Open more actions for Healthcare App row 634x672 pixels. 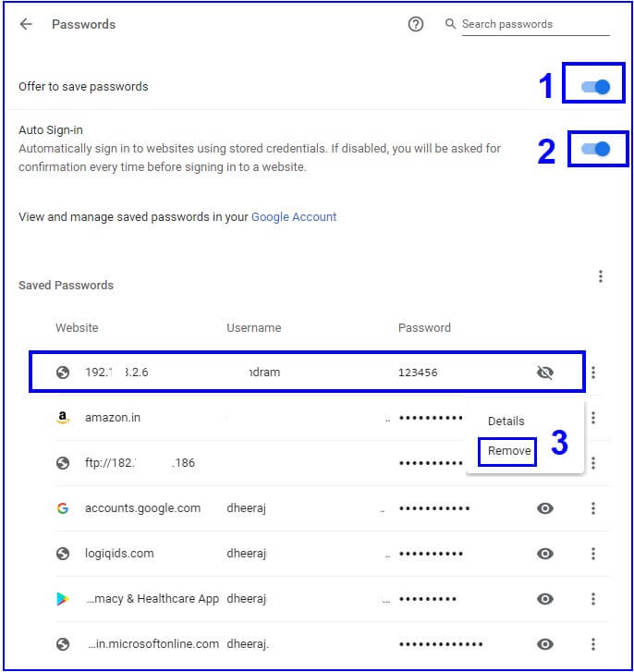[593, 599]
